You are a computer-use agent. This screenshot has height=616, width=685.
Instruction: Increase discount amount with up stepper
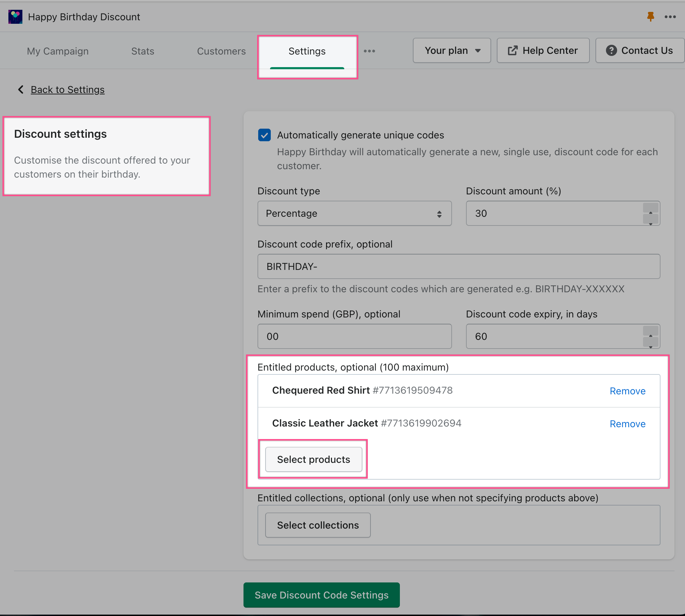650,208
